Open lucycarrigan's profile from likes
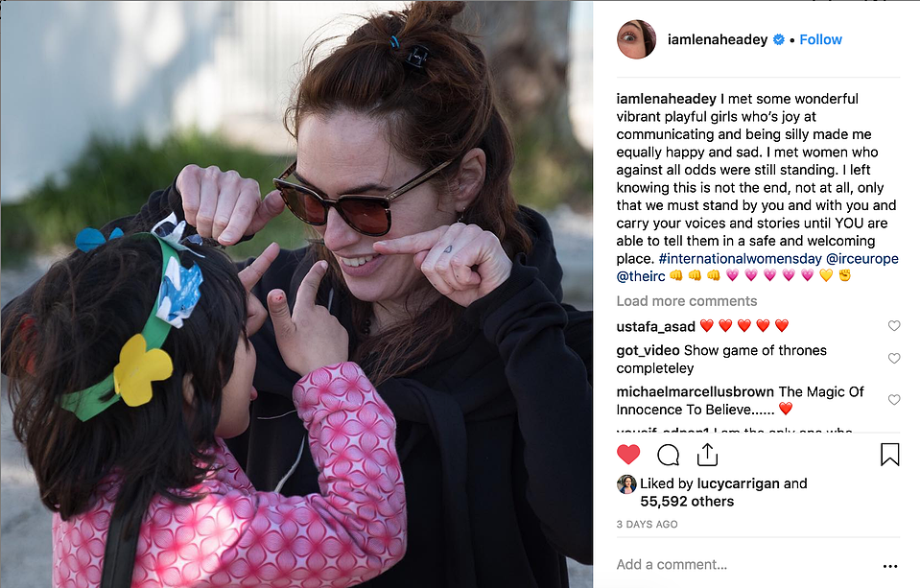Image resolution: width=920 pixels, height=588 pixels. click(x=738, y=483)
